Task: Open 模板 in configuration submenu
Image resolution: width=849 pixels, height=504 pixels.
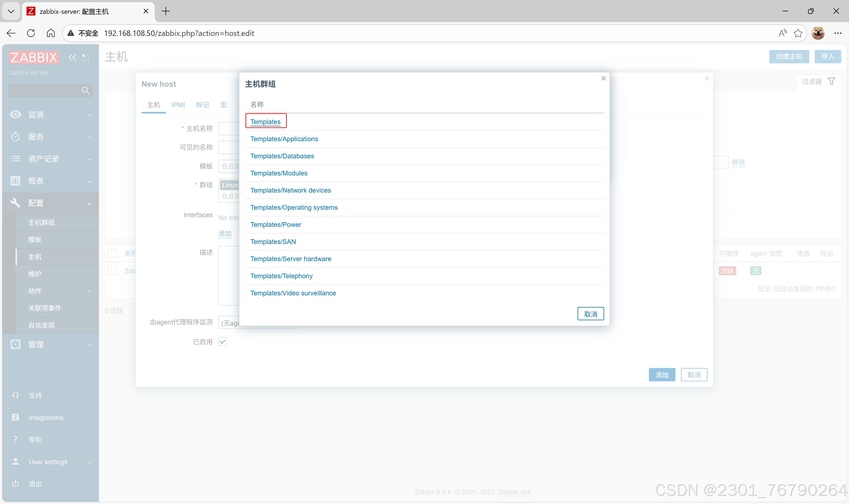Action: click(x=35, y=240)
